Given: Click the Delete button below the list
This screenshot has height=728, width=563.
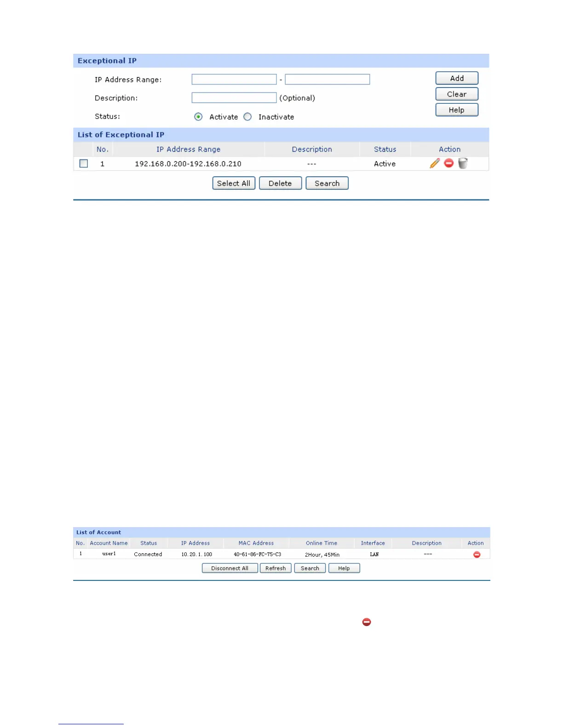Looking at the screenshot, I should tap(281, 183).
